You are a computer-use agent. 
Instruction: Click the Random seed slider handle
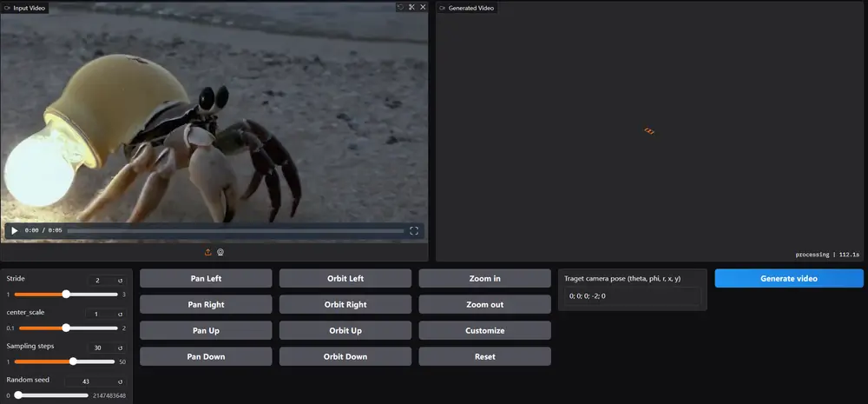(18, 395)
